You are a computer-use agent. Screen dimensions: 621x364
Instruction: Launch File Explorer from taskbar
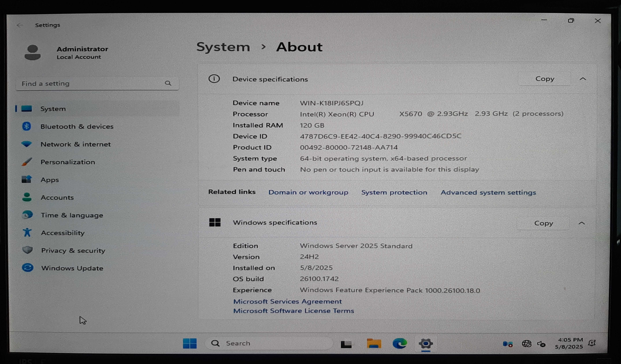pyautogui.click(x=374, y=343)
